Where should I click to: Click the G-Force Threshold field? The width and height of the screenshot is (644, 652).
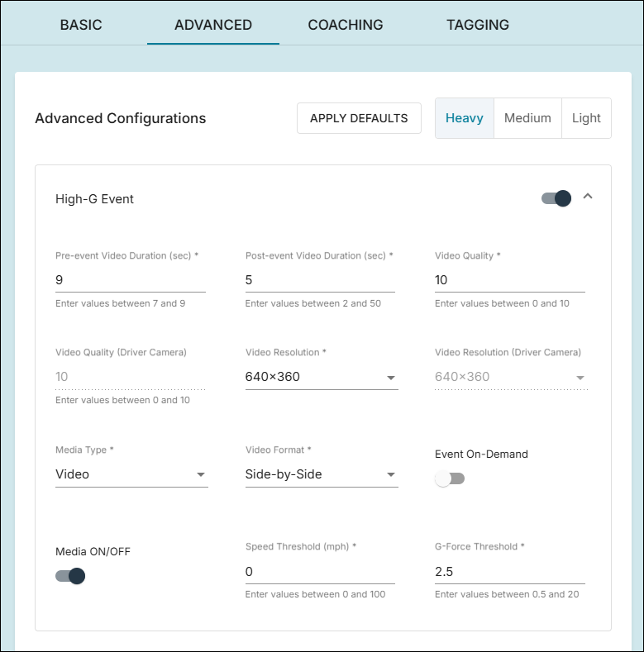509,572
